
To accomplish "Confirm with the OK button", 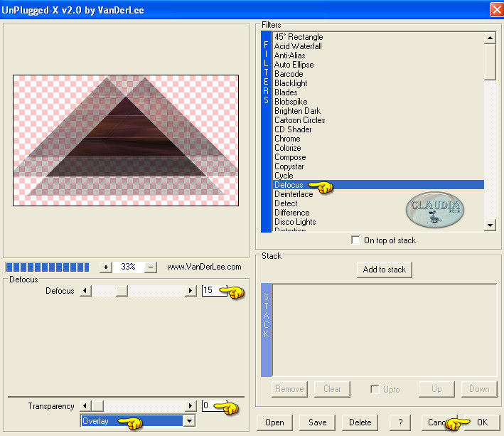I will [x=482, y=422].
